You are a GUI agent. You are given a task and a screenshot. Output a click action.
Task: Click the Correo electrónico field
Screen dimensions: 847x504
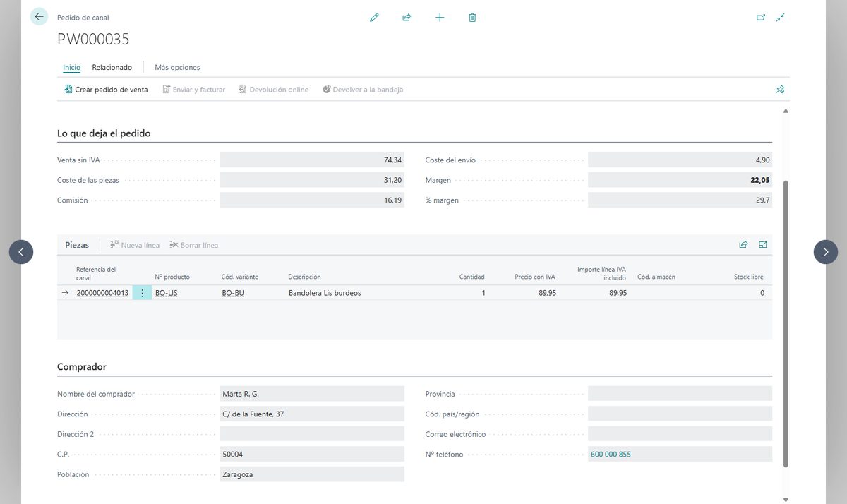[680, 434]
